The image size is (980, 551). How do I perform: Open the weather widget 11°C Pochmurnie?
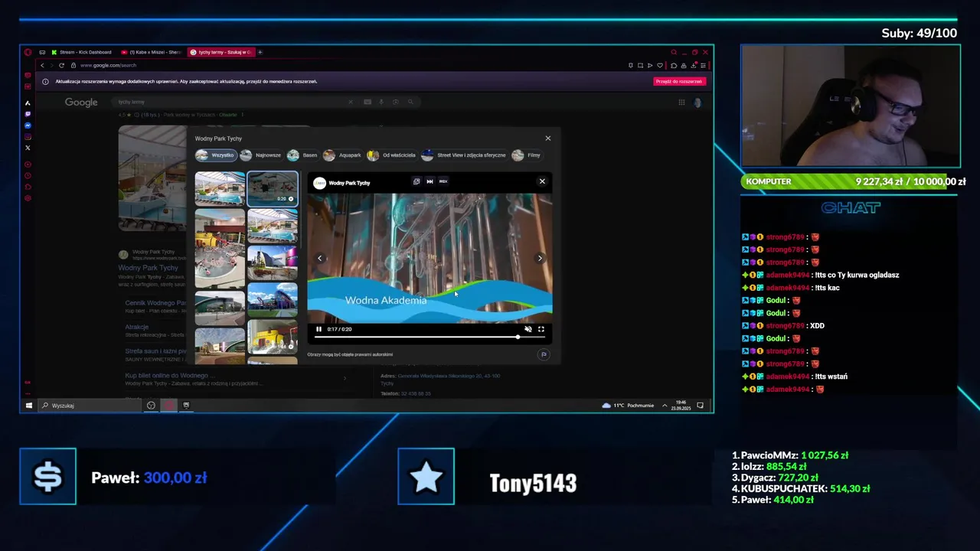(628, 405)
